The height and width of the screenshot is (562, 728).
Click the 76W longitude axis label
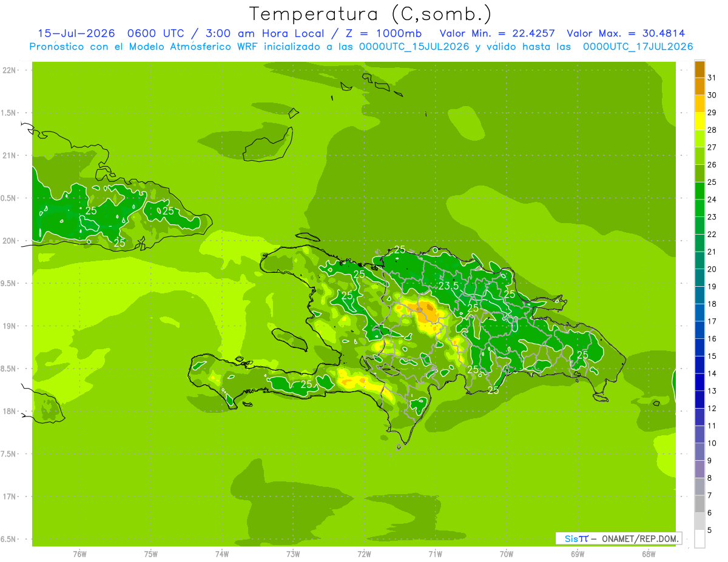click(x=79, y=554)
